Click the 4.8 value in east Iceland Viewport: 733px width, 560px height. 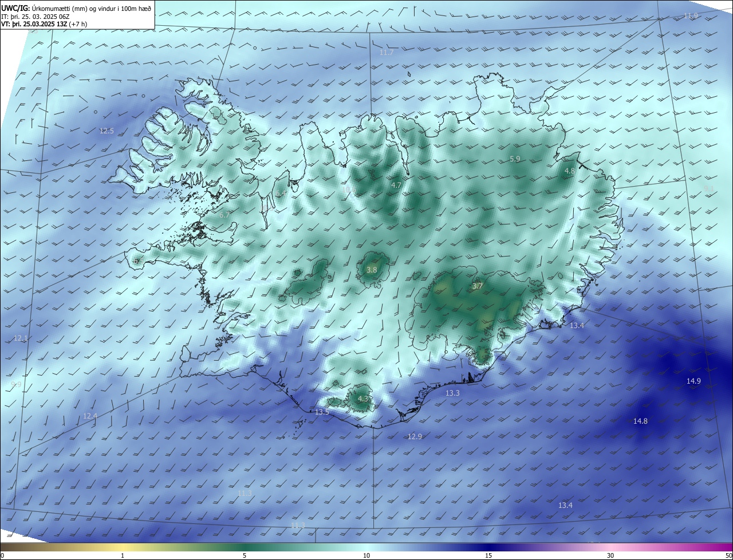(x=569, y=171)
